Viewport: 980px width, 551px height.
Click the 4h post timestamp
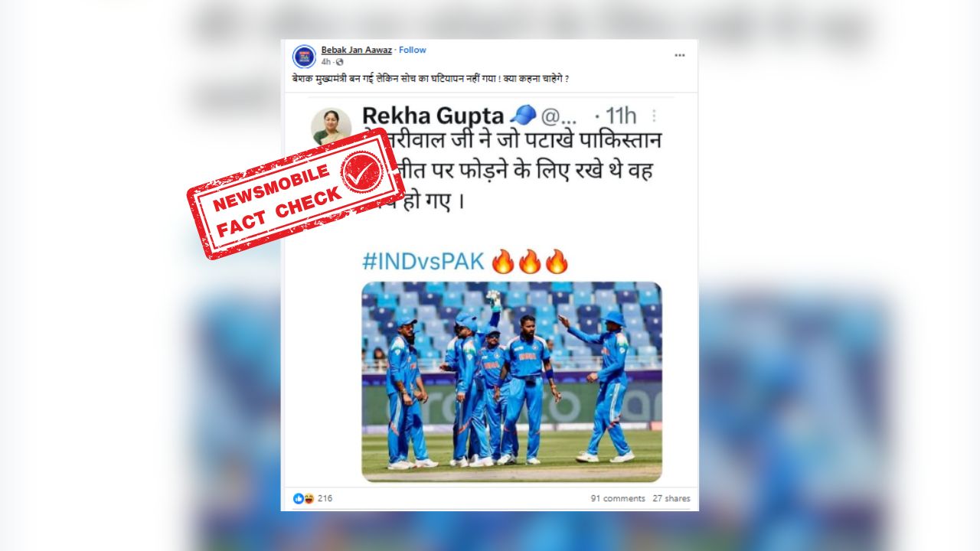326,61
